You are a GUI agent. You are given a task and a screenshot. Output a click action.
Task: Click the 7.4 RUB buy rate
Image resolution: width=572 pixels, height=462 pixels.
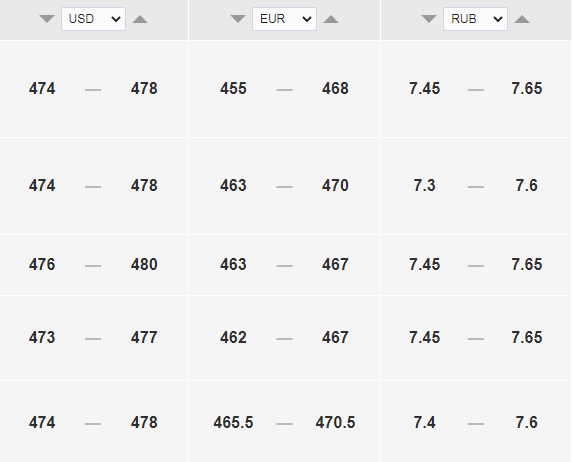click(x=424, y=423)
